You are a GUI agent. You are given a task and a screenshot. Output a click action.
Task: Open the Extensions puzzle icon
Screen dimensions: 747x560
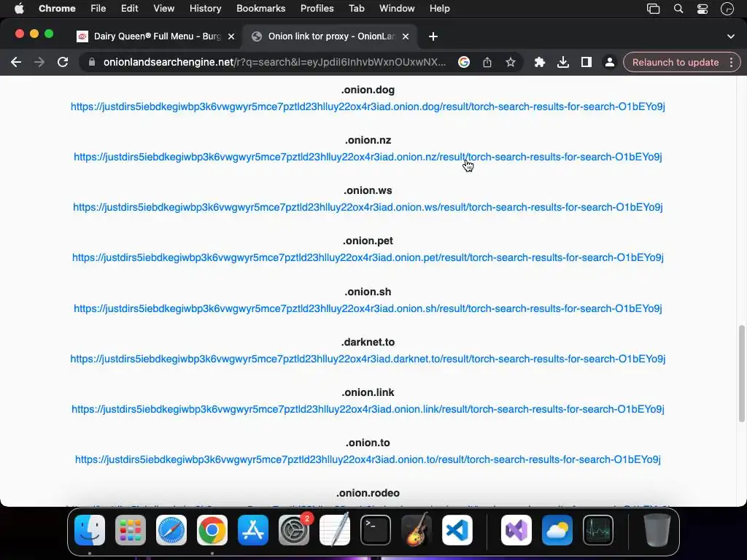point(539,63)
